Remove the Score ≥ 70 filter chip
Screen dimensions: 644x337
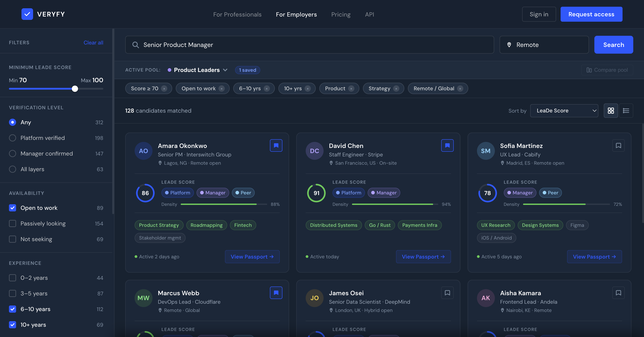164,88
